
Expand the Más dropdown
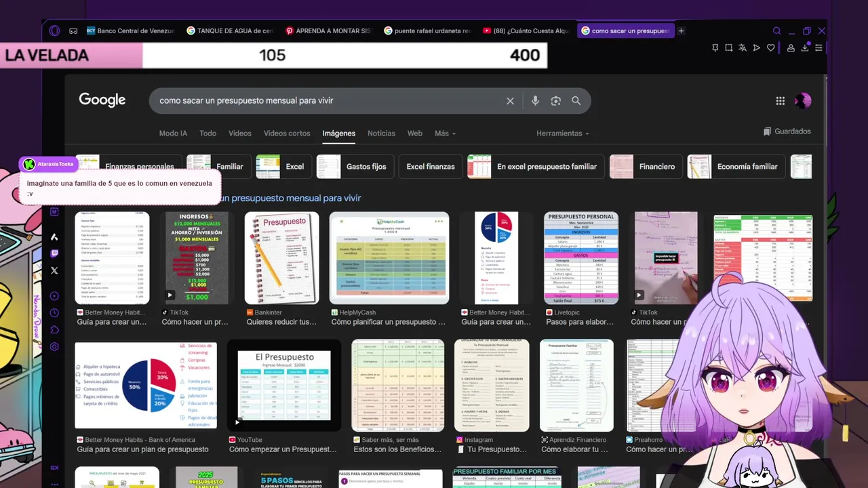point(445,134)
